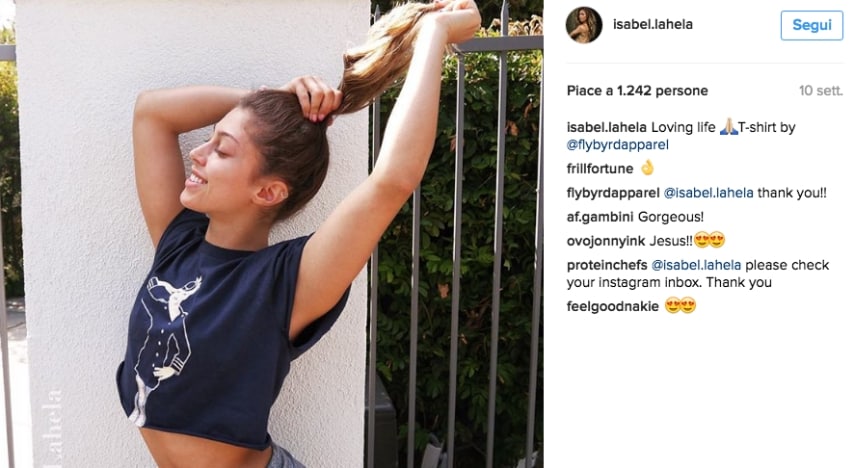854x468 pixels.
Task: Click the heart-eyes emojis after feelgoodnakie
Action: (681, 306)
